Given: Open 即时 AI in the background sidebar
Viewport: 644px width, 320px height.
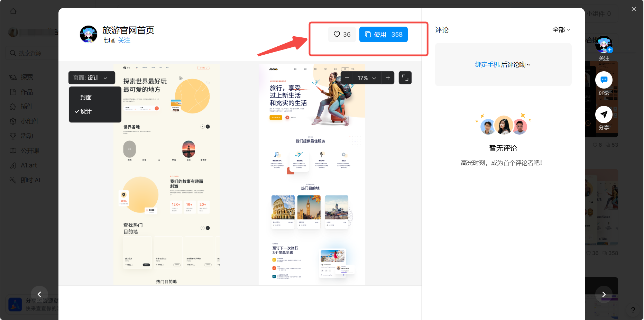Looking at the screenshot, I should click(x=25, y=180).
